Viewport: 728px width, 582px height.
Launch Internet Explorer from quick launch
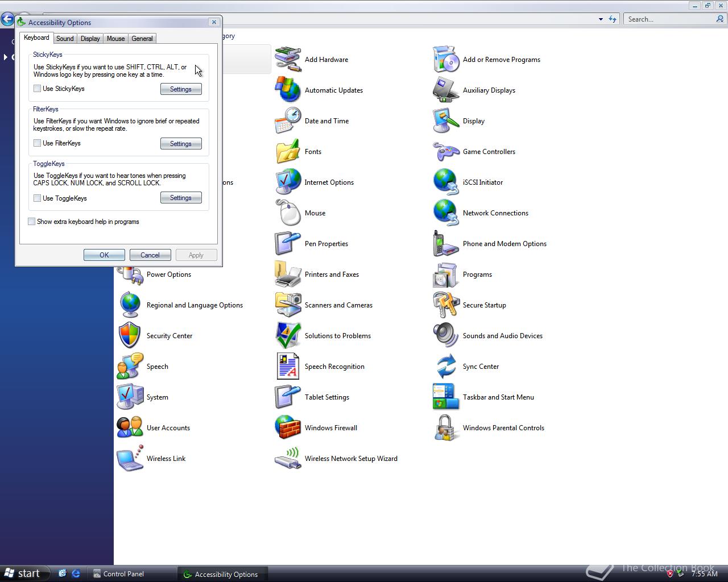(76, 573)
